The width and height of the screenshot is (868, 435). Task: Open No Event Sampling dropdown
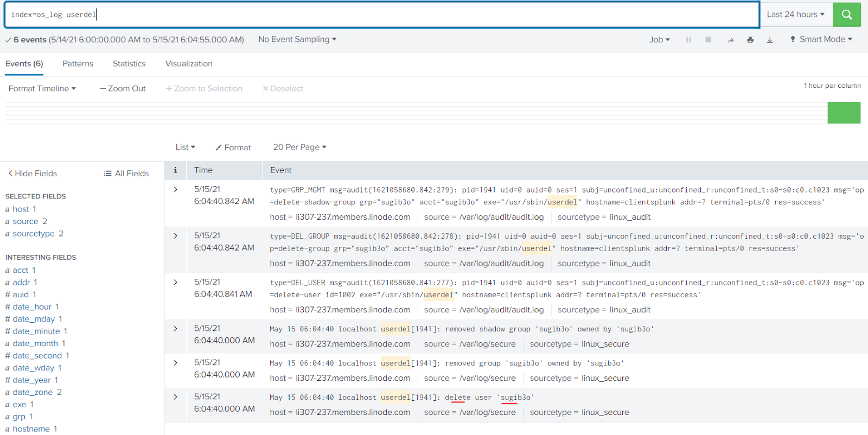pyautogui.click(x=297, y=39)
